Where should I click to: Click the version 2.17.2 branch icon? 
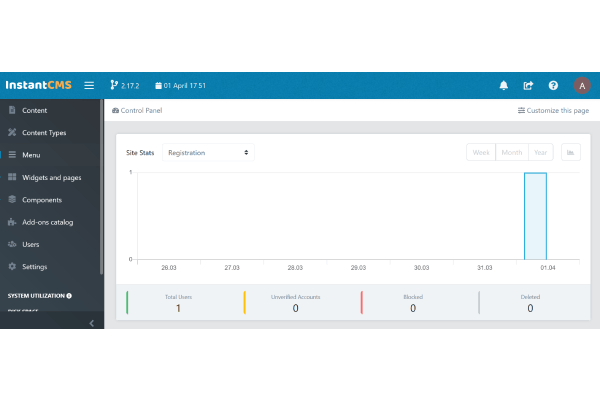[x=112, y=86]
